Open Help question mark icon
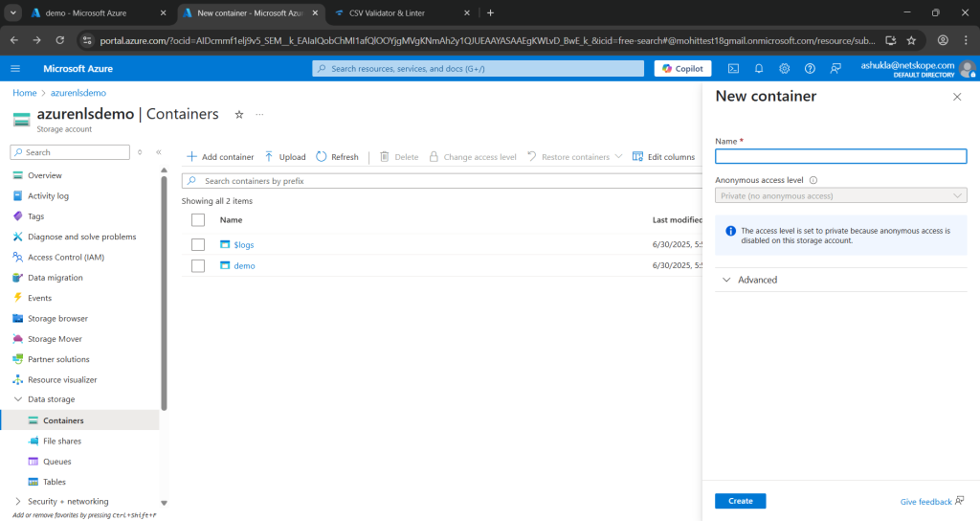 tap(810, 69)
